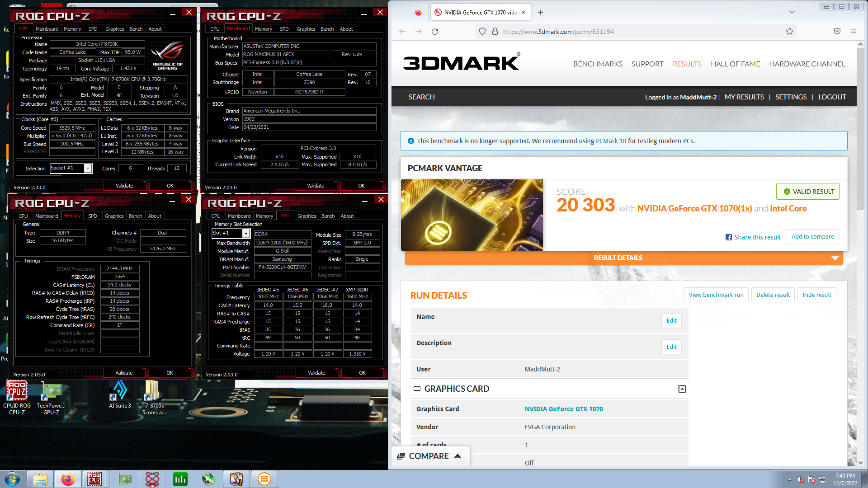
Task: Click the muted volume tray icon
Action: [x=800, y=479]
